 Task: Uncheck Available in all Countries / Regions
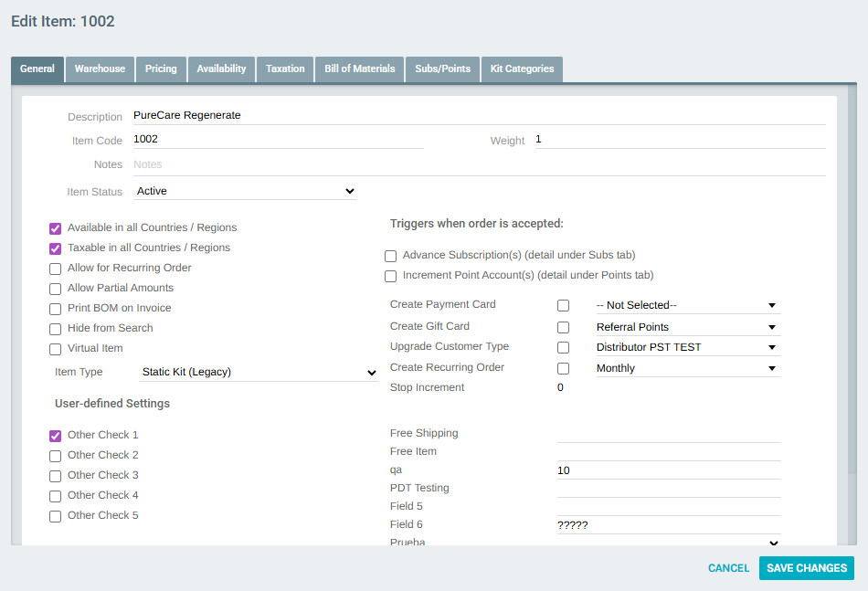[55, 227]
